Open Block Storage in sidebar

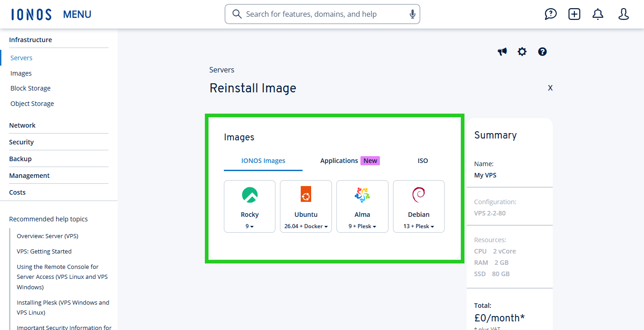point(30,88)
